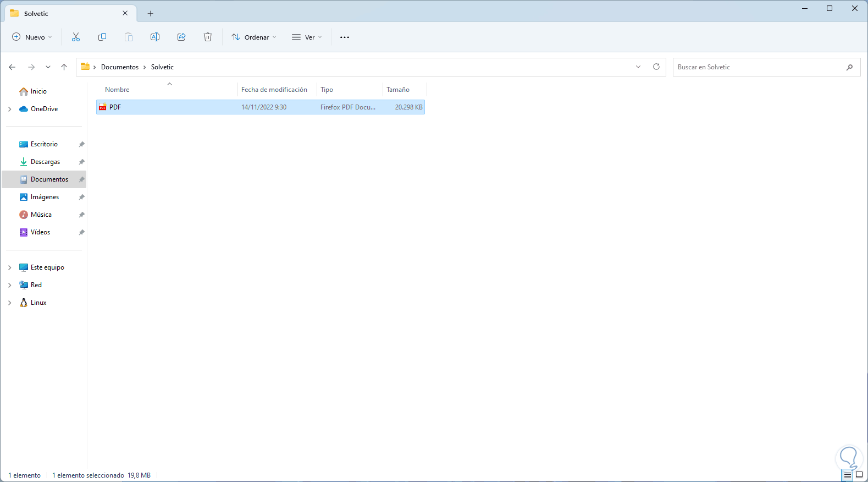868x482 pixels.
Task: Unpin Descargas using its pin icon
Action: click(81, 162)
